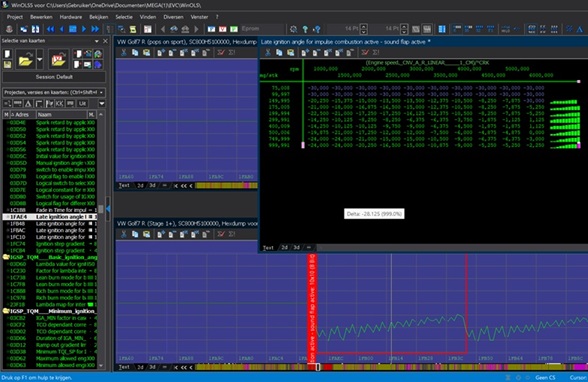Viewport: 588px width, 382px height.
Task: Click the Session: Default button
Action: pyautogui.click(x=54, y=77)
